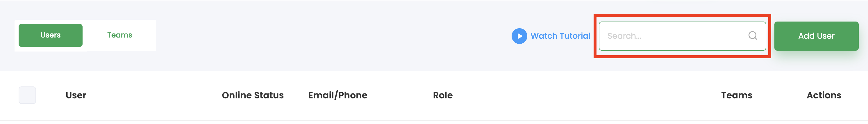Click the Add User button

coord(816,36)
